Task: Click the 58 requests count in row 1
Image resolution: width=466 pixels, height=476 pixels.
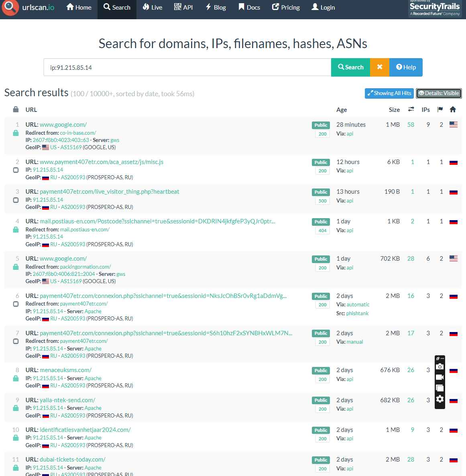Action: point(411,125)
